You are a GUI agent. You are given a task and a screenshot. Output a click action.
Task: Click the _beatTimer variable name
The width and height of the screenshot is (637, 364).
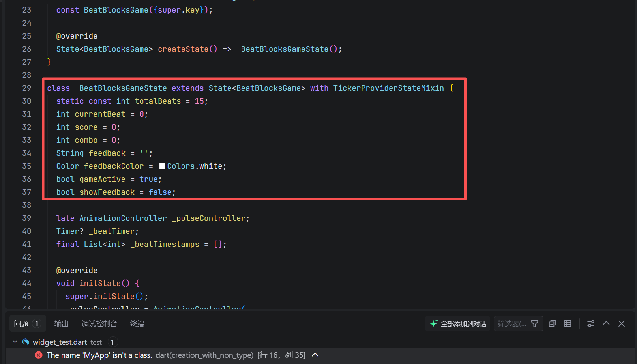[112, 231]
